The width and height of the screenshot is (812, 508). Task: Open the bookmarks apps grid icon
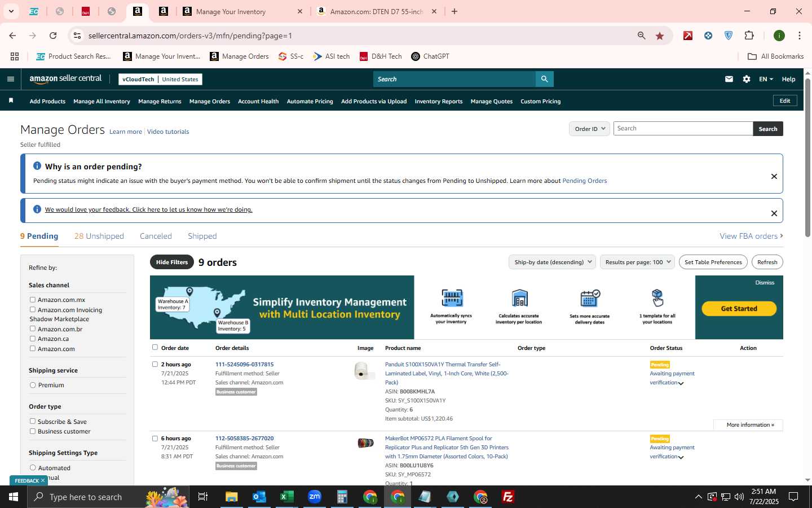coord(15,56)
